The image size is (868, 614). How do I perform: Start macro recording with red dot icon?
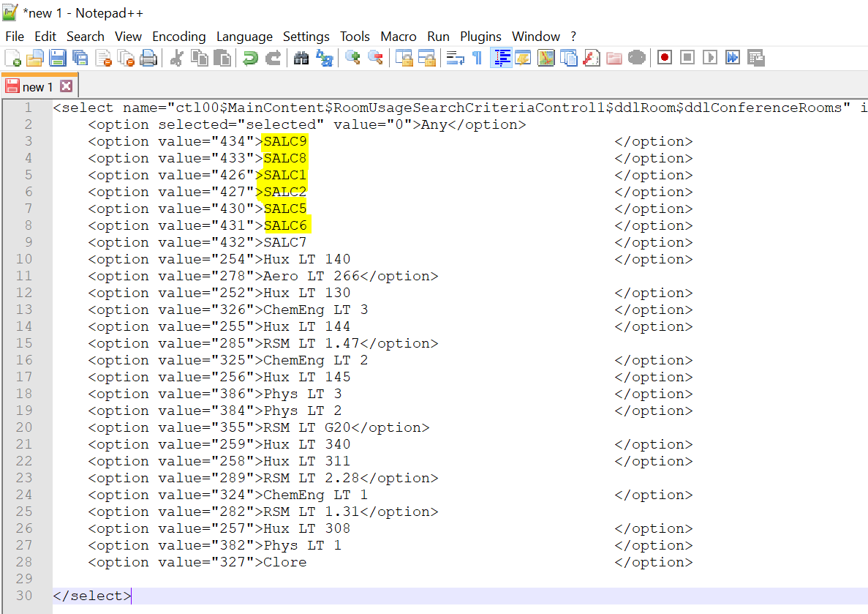pyautogui.click(x=664, y=58)
